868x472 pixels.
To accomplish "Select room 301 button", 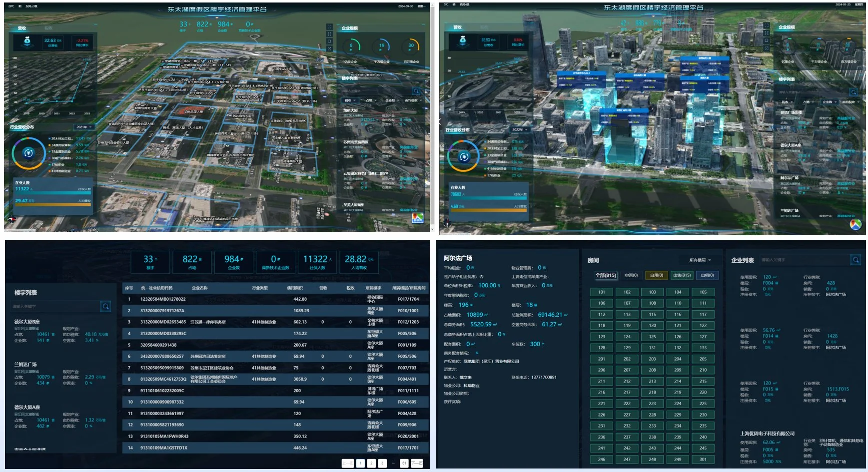I will [x=703, y=460].
